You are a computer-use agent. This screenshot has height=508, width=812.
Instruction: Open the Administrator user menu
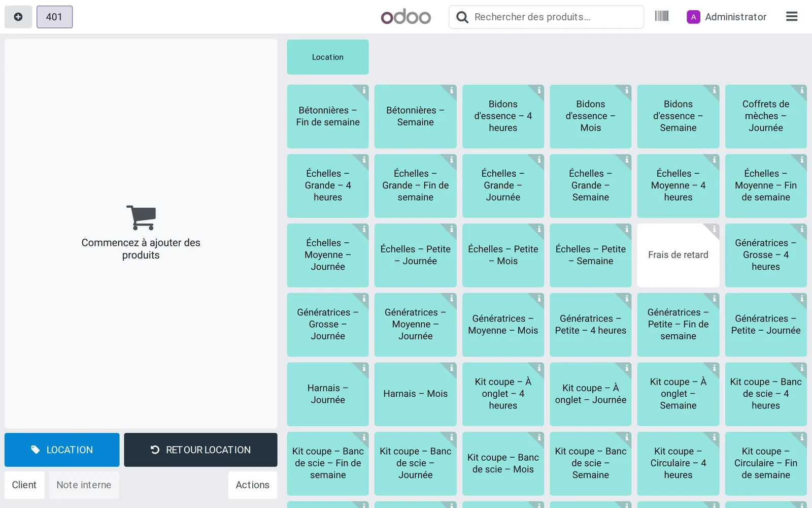727,17
